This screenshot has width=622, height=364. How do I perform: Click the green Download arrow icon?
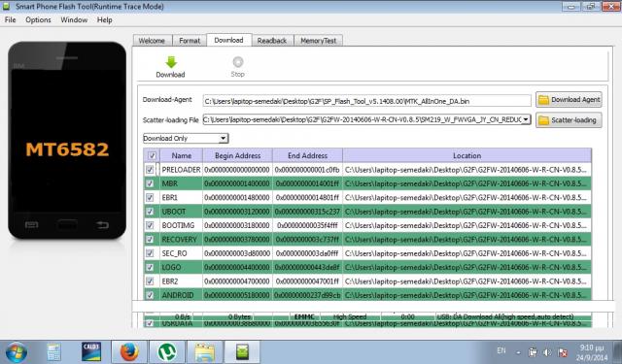click(x=171, y=62)
